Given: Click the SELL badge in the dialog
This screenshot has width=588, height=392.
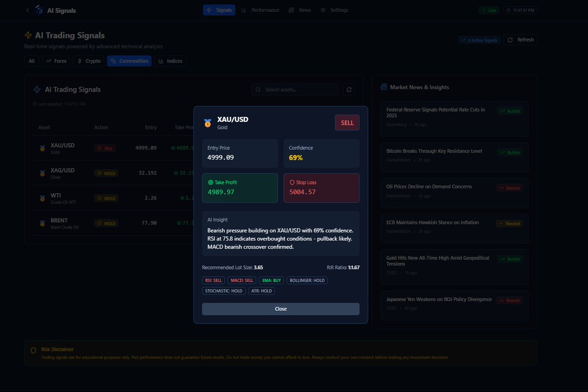Looking at the screenshot, I should (x=347, y=123).
